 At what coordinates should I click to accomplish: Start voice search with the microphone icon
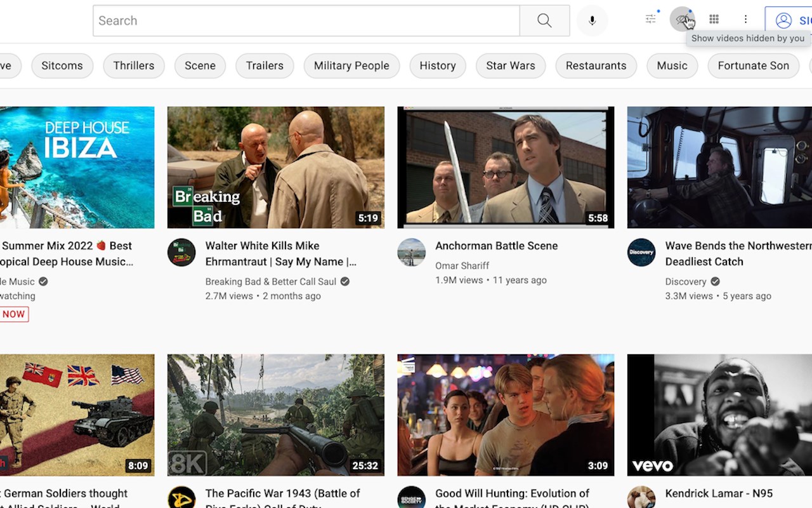592,20
